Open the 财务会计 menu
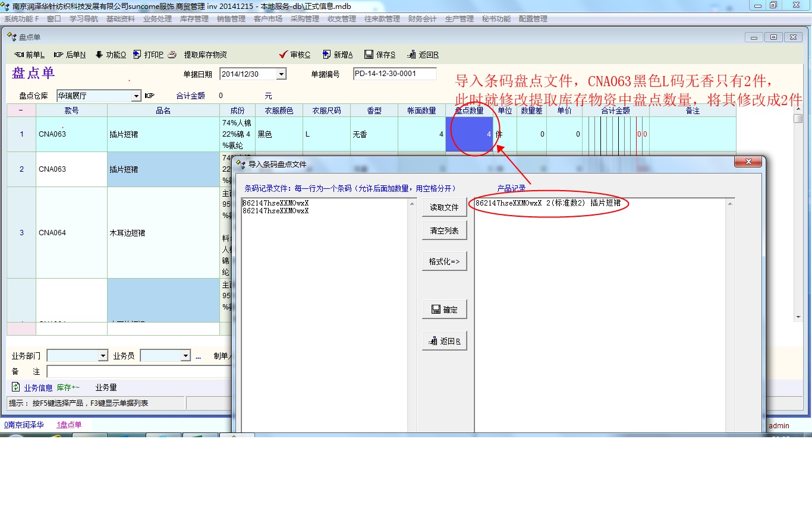Image resolution: width=812 pixels, height=518 pixels. click(x=422, y=19)
